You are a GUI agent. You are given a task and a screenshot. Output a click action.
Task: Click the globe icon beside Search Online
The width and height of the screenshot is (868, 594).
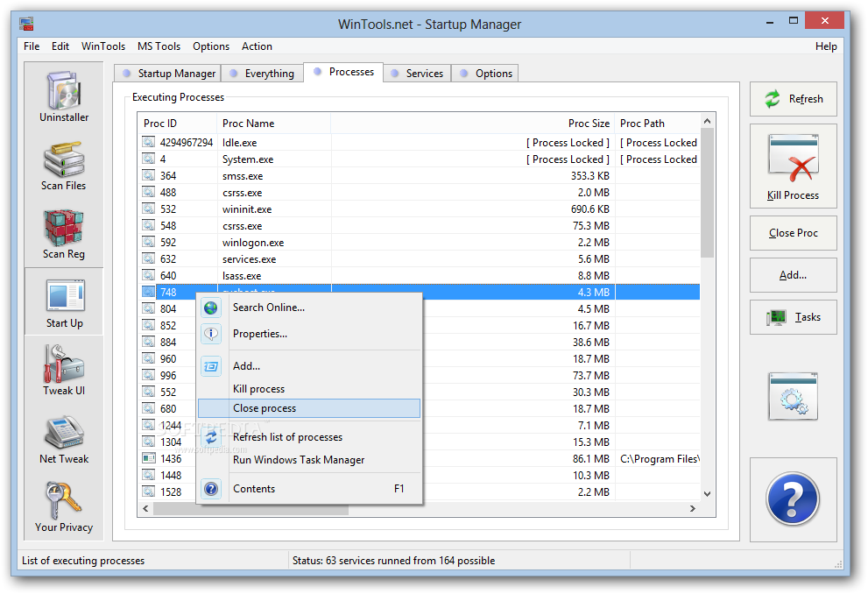[211, 308]
